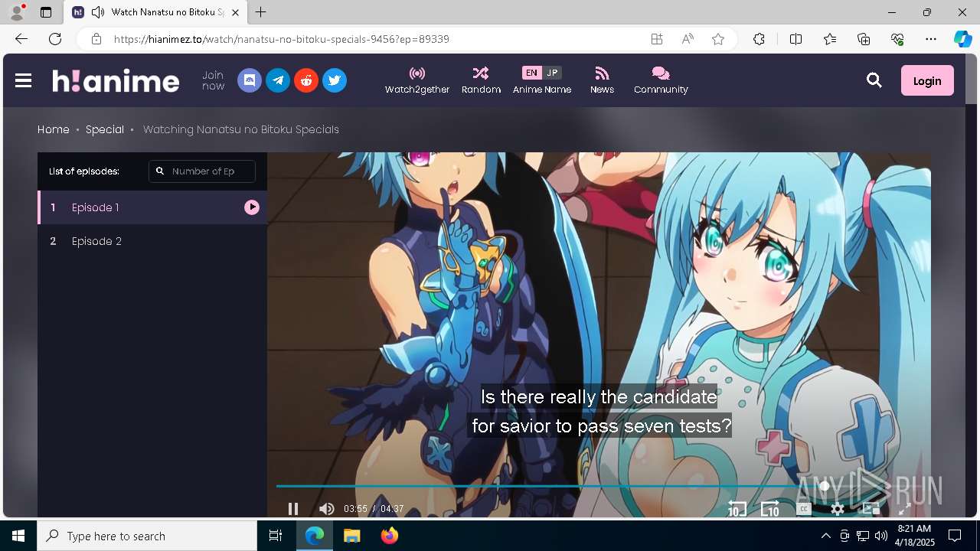Add page to favorites star
The height and width of the screenshot is (551, 980).
(718, 39)
